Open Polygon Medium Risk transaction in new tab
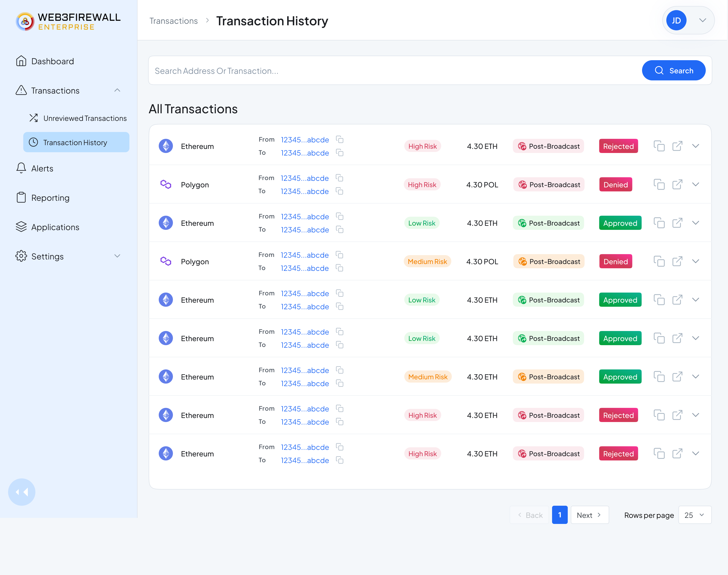Viewport: 728px width, 575px height. pos(677,261)
